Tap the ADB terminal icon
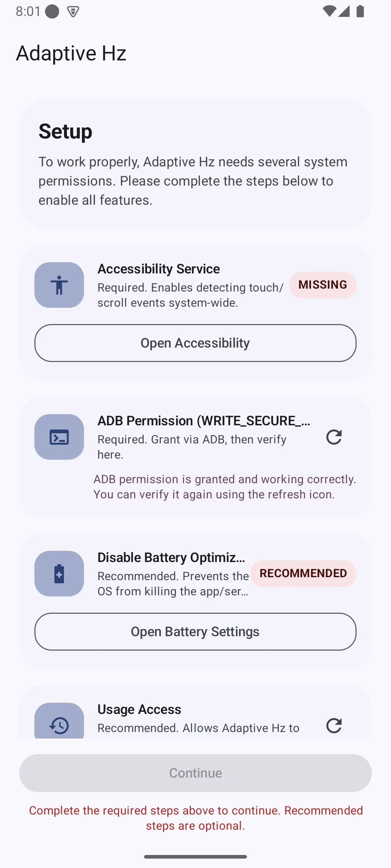This screenshot has height=868, width=391. point(59,437)
